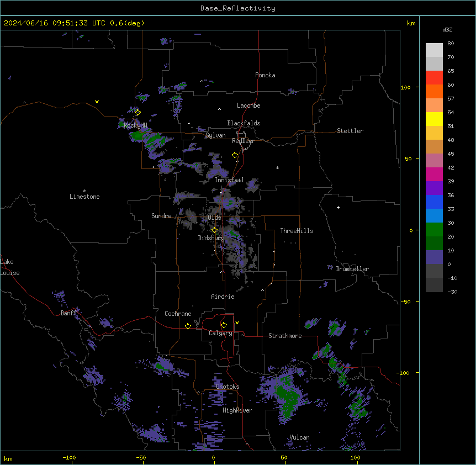The height and width of the screenshot is (465, 476).
Task: Click the Base_Reflectivity title
Action: [x=238, y=8]
